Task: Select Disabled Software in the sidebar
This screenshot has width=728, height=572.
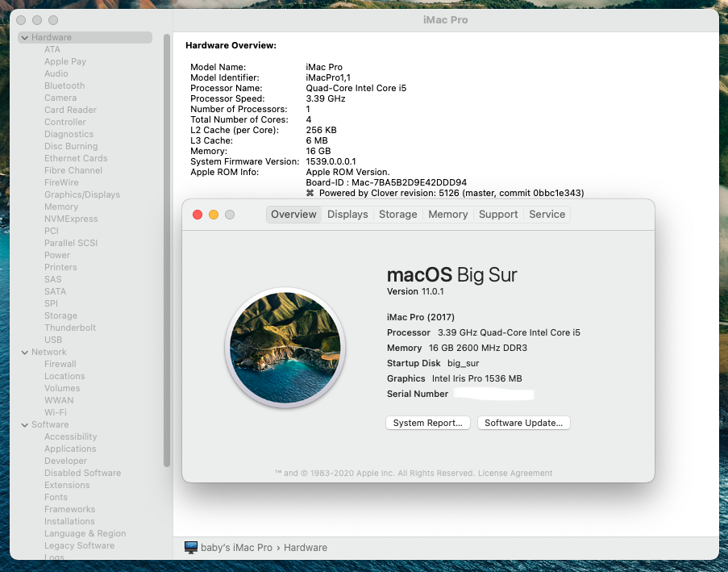Action: (83, 473)
